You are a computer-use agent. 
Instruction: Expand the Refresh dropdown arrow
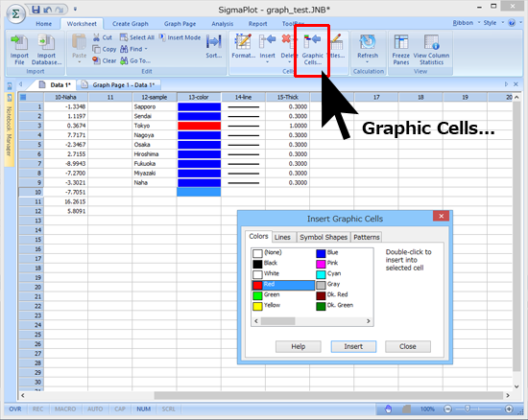pyautogui.click(x=368, y=62)
